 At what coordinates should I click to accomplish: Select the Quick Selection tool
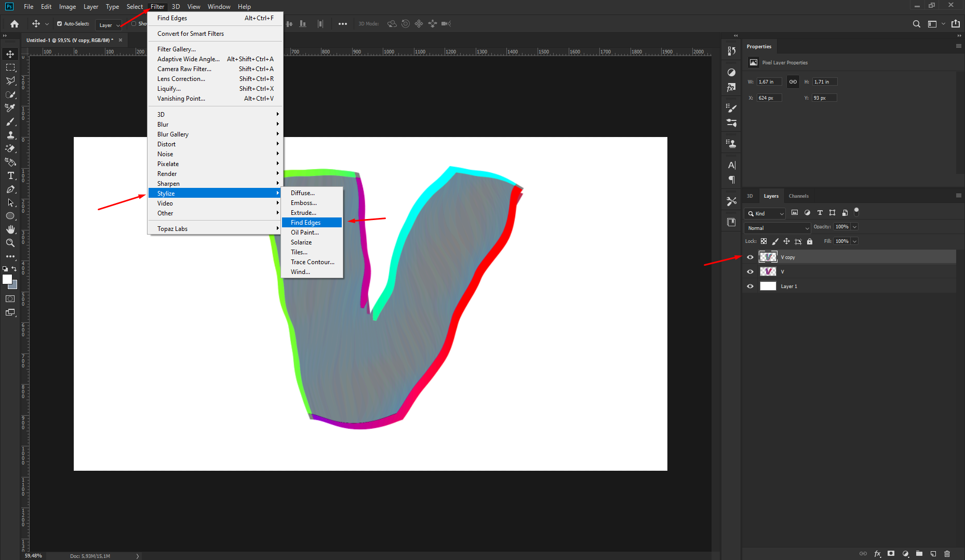click(x=10, y=94)
